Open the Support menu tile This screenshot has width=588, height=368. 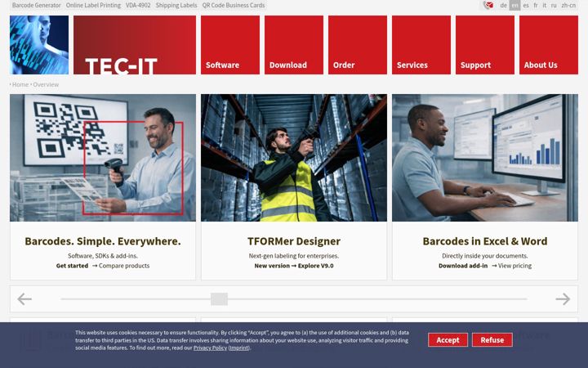(485, 45)
